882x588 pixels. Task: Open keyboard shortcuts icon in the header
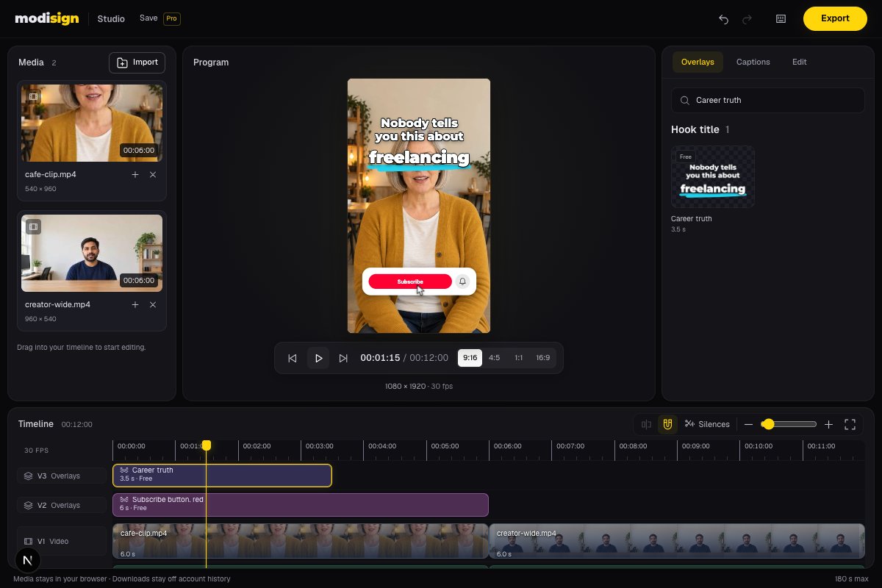tap(781, 19)
